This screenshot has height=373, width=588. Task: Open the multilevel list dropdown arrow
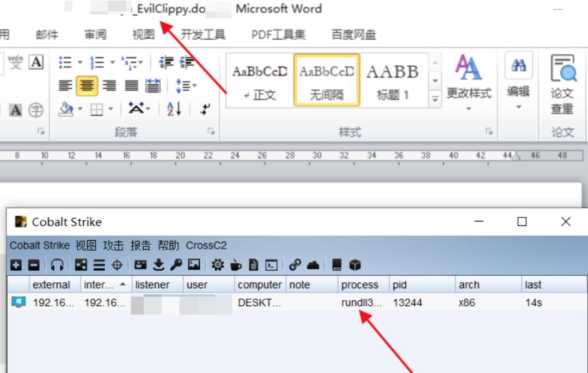pos(140,63)
